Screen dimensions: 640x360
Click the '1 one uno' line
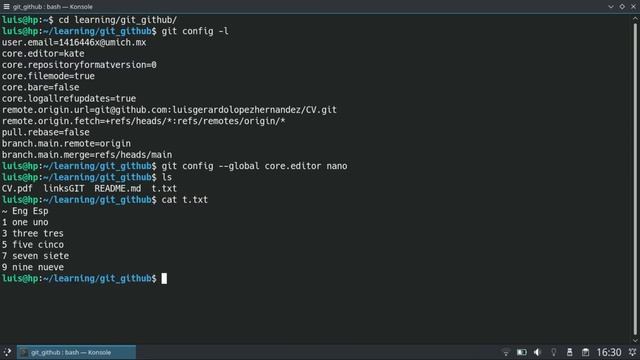[25, 222]
